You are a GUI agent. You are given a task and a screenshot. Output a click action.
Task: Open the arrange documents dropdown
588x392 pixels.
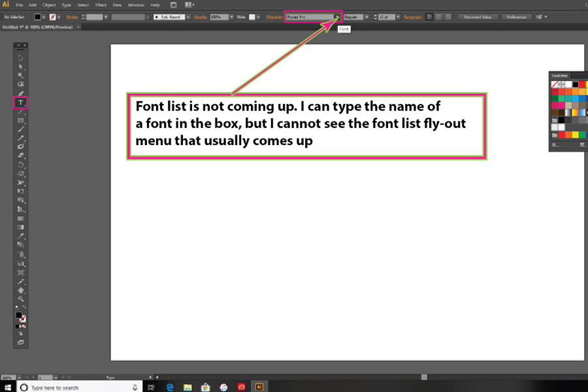189,5
